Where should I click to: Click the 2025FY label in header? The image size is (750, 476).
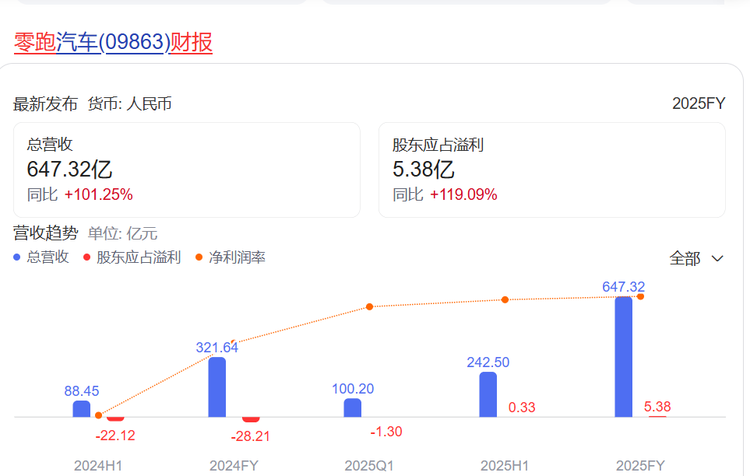point(698,103)
